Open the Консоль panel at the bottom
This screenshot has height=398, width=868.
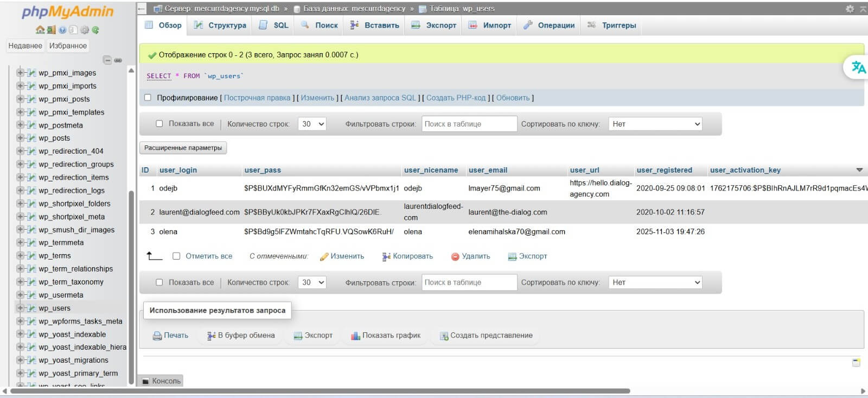click(161, 381)
